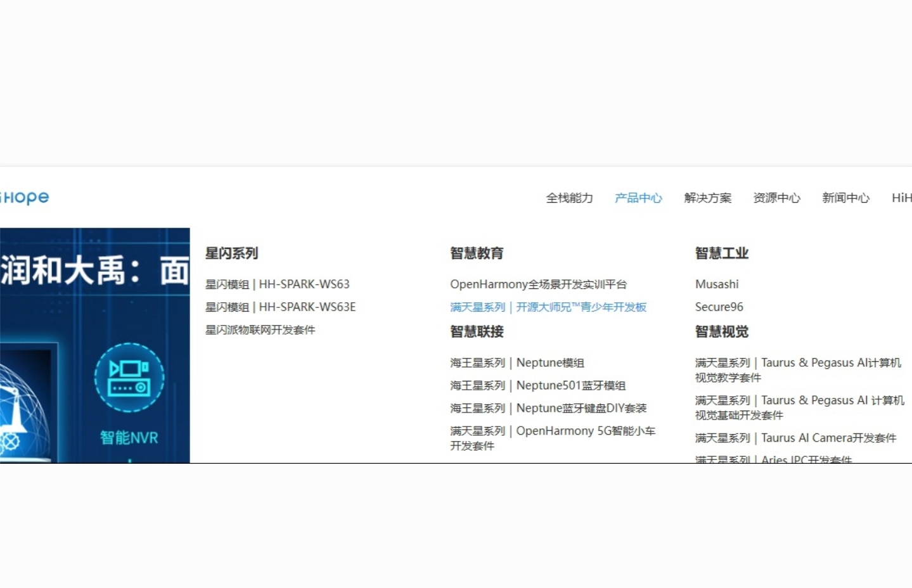Viewport: 912px width, 588px height.
Task: Click the 星闪系列 category heading
Action: point(231,253)
